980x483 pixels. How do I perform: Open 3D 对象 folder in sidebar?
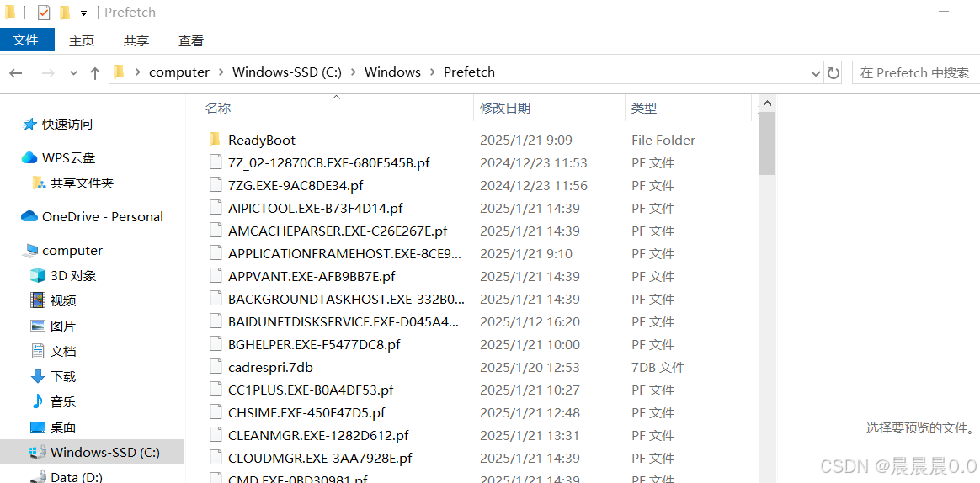click(x=73, y=275)
